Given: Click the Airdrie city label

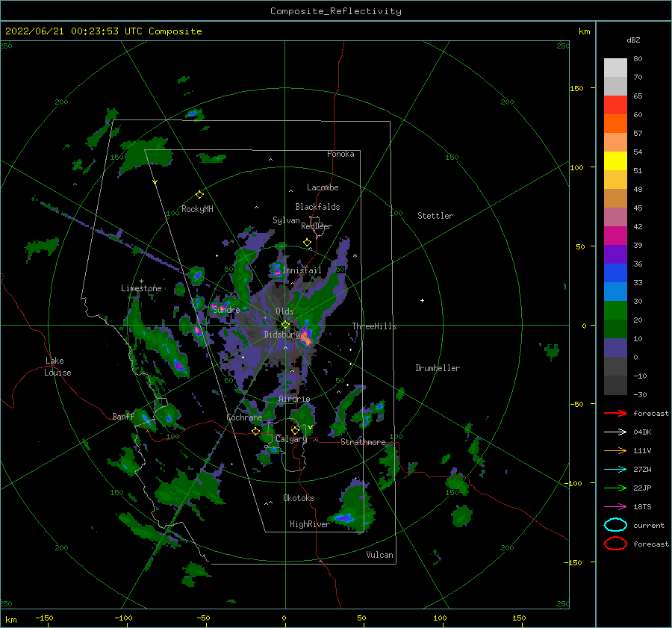Looking at the screenshot, I should [294, 399].
